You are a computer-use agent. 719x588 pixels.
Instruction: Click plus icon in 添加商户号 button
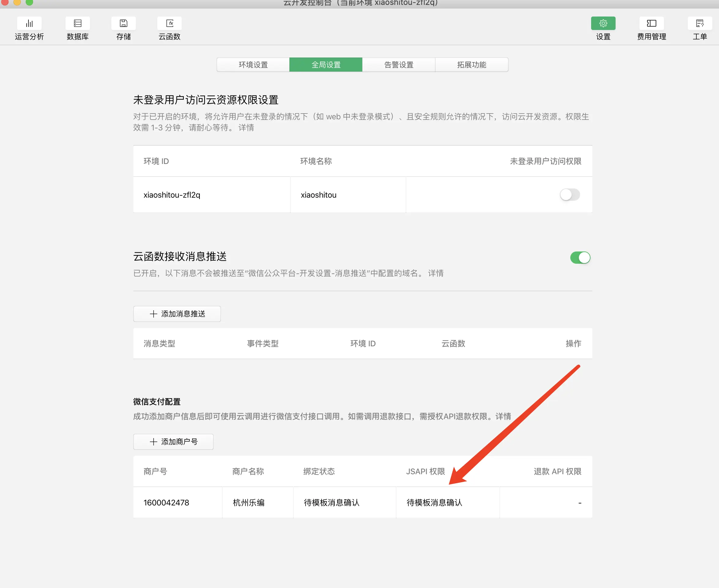click(153, 442)
